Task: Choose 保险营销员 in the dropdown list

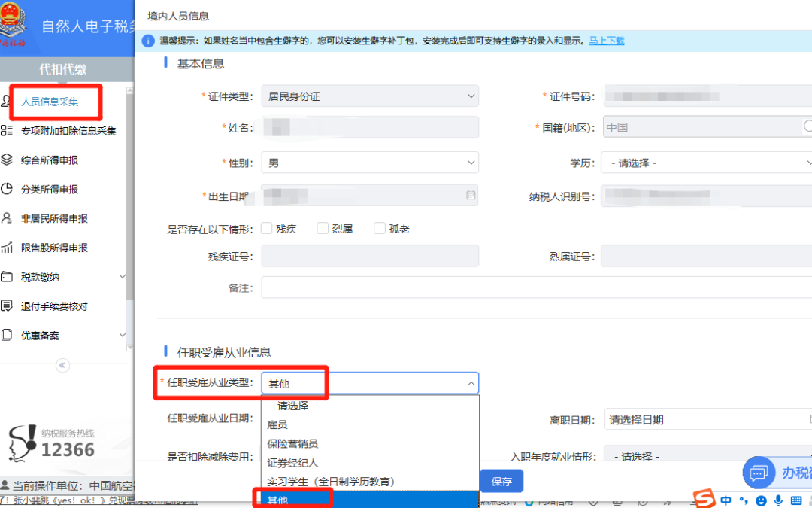Action: click(292, 444)
